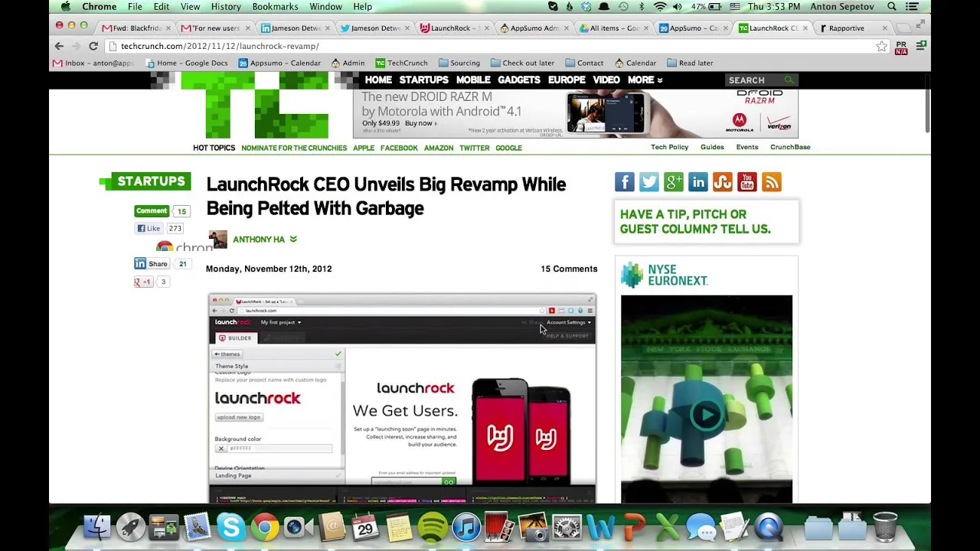This screenshot has width=980, height=551.
Task: Click Wi-Fi status icon in menu bar
Action: [660, 7]
